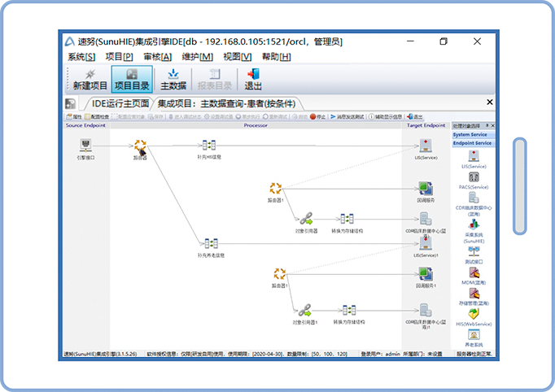The width and height of the screenshot is (555, 392).
Task: Click the 主数据 toolbar icon
Action: coord(173,79)
